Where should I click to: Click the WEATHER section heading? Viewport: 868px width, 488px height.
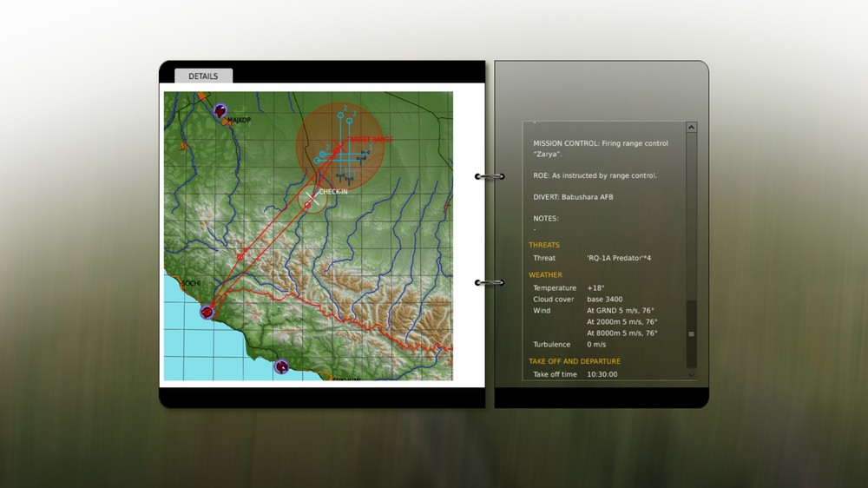pyautogui.click(x=545, y=274)
